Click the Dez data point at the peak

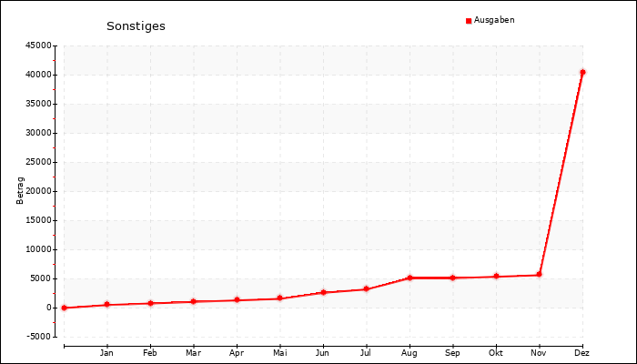(x=582, y=72)
